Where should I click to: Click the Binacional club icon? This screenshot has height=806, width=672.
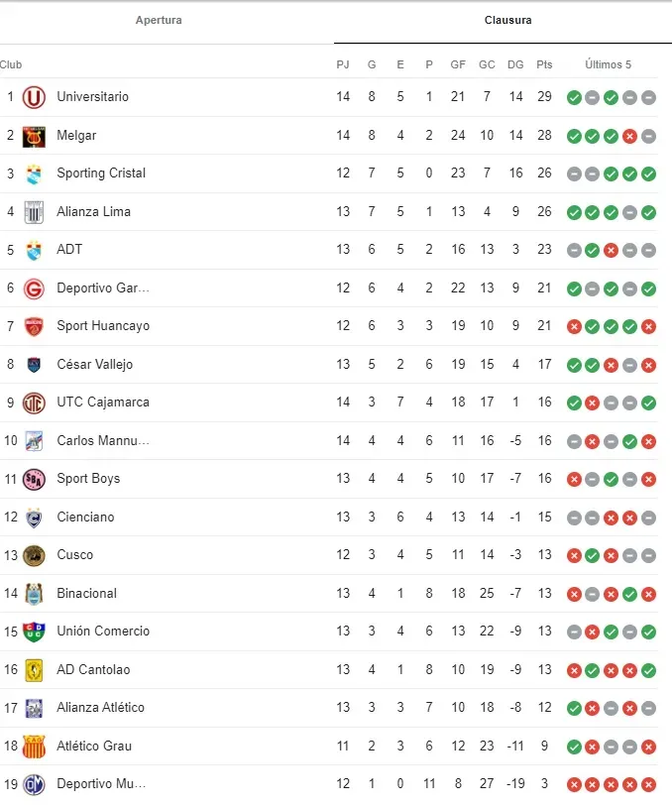tap(35, 593)
